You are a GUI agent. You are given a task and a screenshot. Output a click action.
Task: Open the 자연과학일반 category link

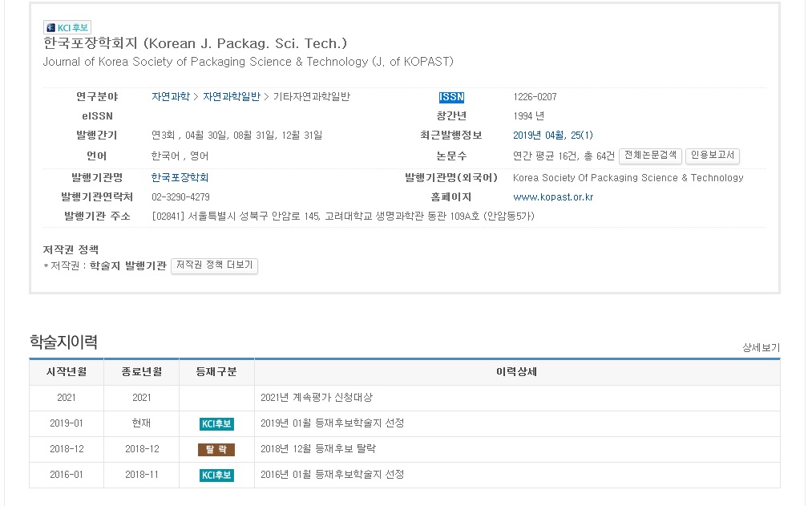(231, 97)
